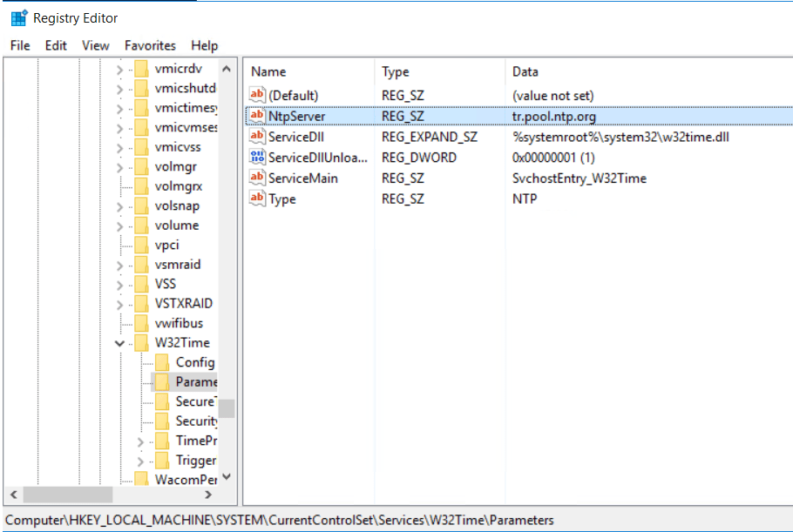Click the ServiceDllUnload DWORD binary icon

click(x=257, y=158)
